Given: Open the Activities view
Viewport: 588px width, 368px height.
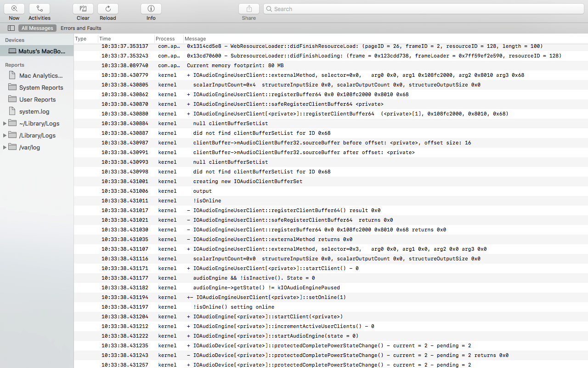Looking at the screenshot, I should click(40, 9).
